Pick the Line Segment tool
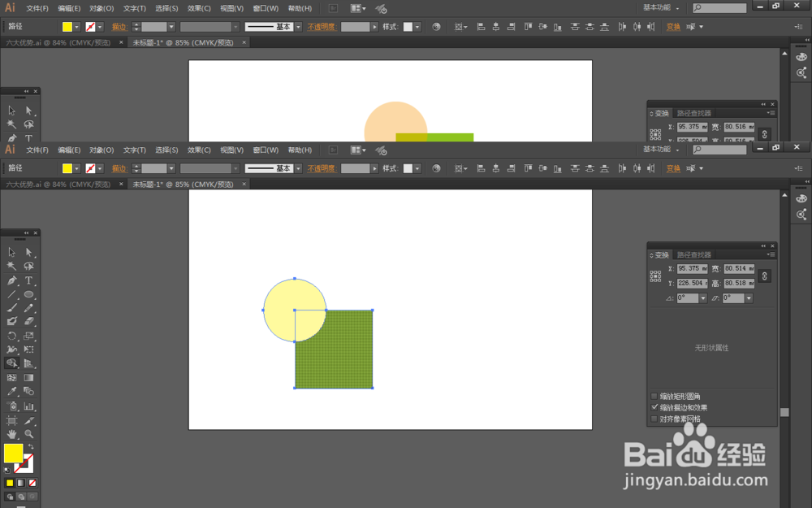 click(x=11, y=294)
